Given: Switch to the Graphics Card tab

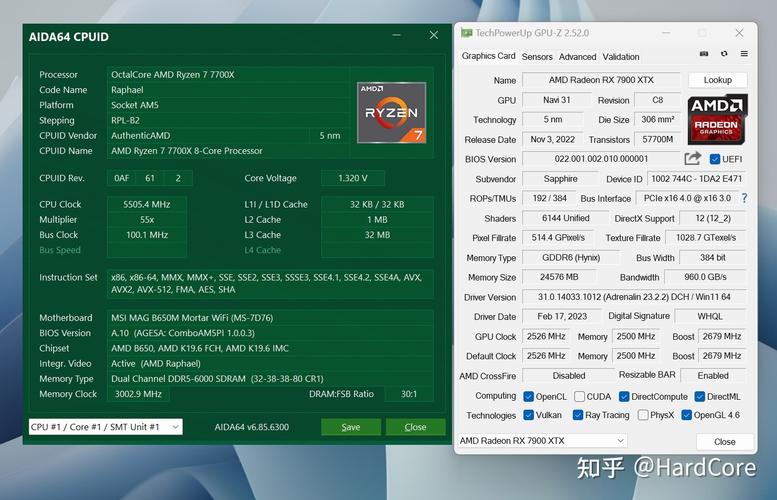Looking at the screenshot, I should point(488,56).
